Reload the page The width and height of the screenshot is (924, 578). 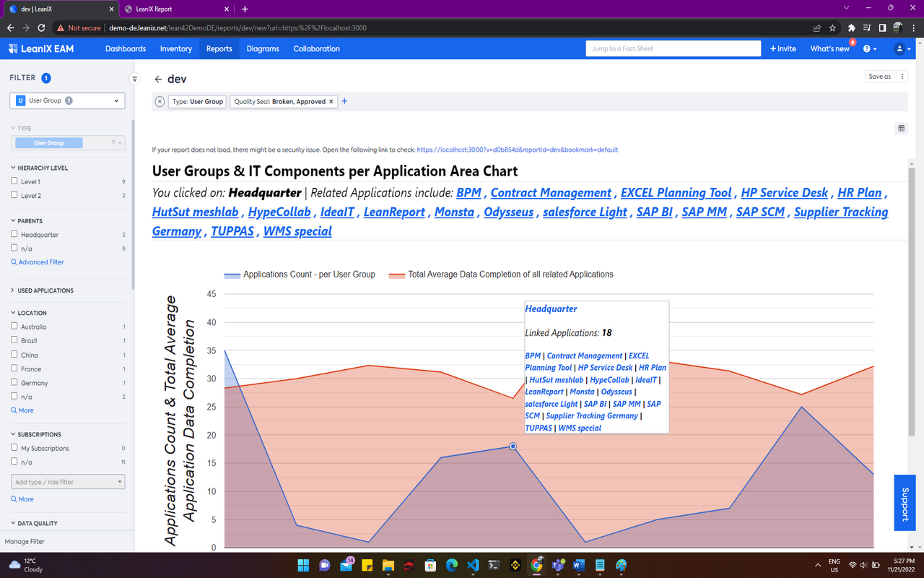[x=41, y=28]
